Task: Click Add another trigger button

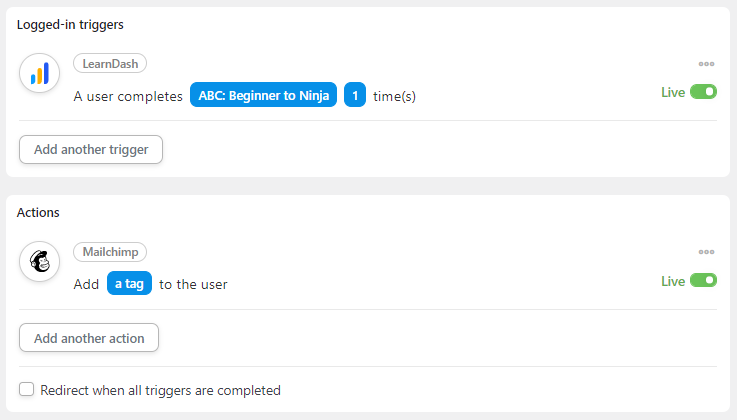Action: 91,149
